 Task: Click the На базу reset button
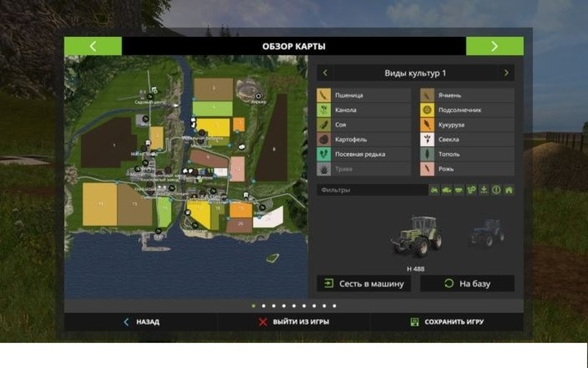[467, 283]
